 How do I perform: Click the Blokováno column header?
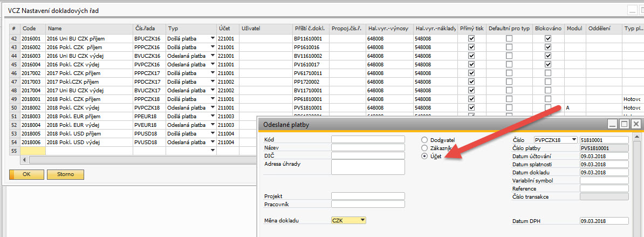(x=549, y=29)
